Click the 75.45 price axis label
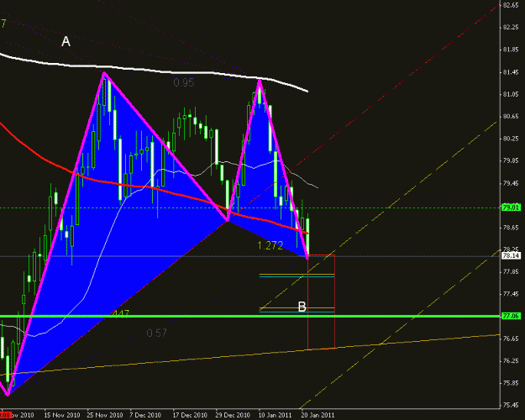Image resolution: width=525 pixels, height=420 pixels. [x=511, y=405]
